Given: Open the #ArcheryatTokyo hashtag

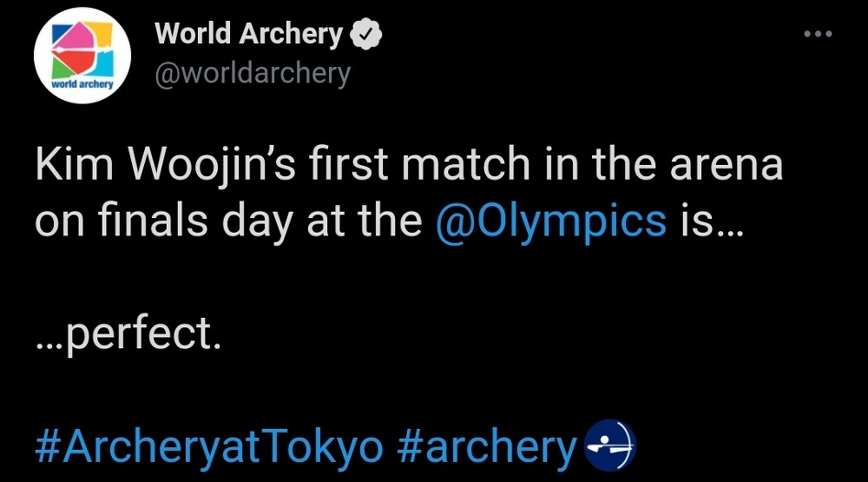Looking at the screenshot, I should coord(209,447).
